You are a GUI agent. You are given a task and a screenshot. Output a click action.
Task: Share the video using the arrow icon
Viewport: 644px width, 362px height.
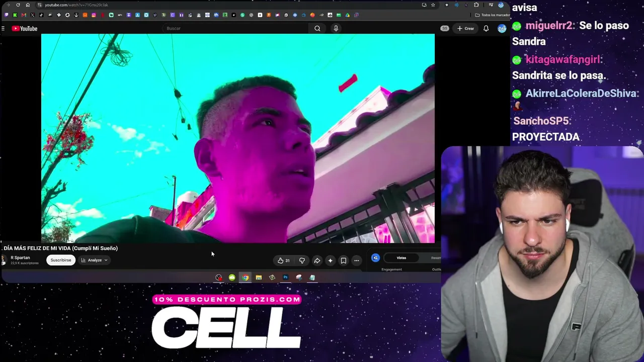tap(317, 260)
